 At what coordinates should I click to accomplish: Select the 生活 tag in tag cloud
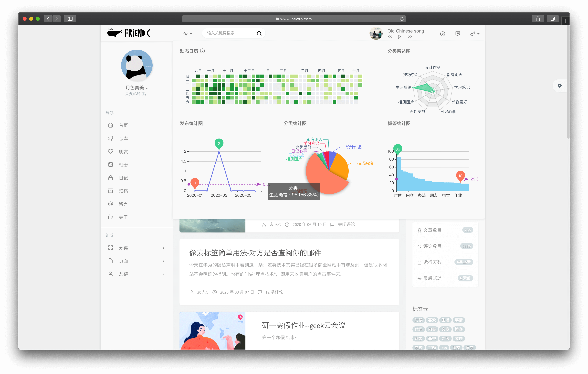point(445,320)
